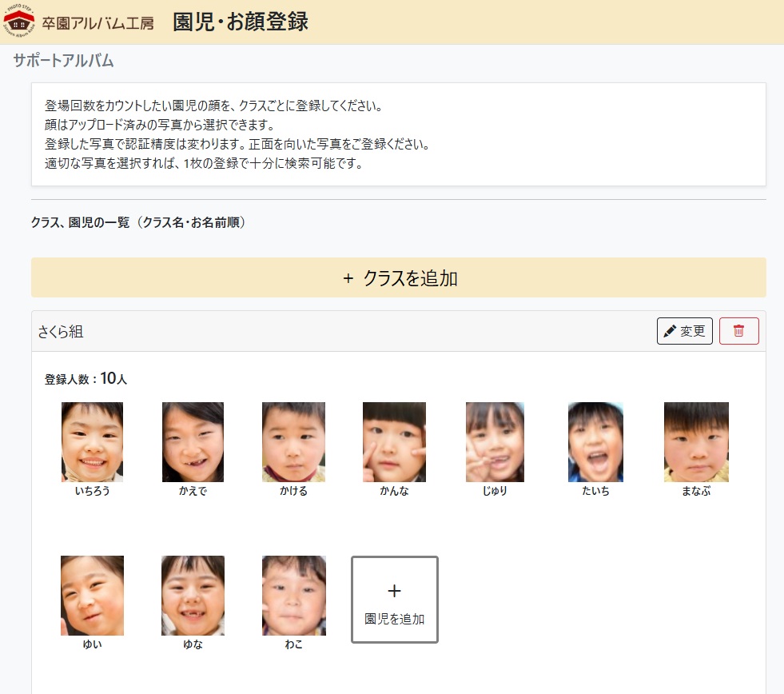Click the クラス、園児の一覧 list heading
The image size is (784, 694).
(138, 222)
